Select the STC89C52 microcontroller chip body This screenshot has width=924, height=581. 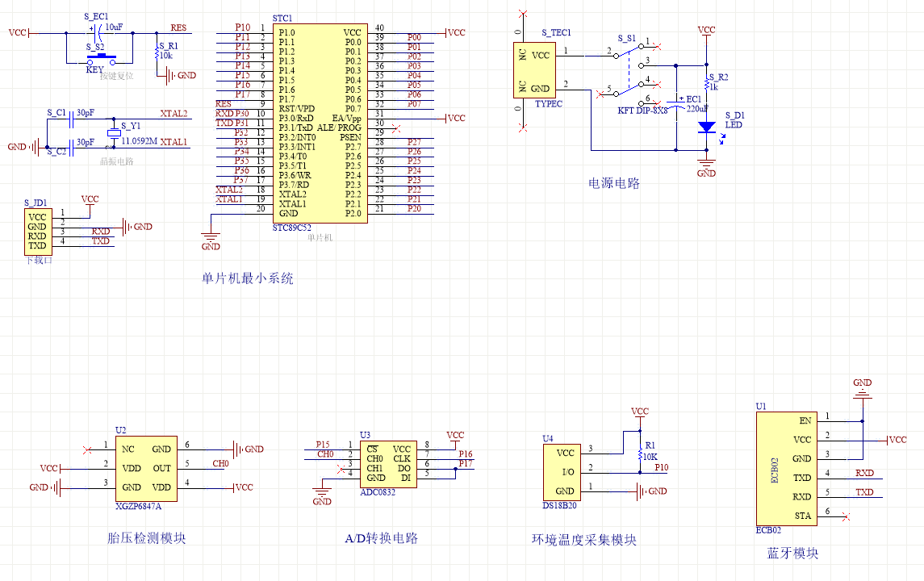320,123
